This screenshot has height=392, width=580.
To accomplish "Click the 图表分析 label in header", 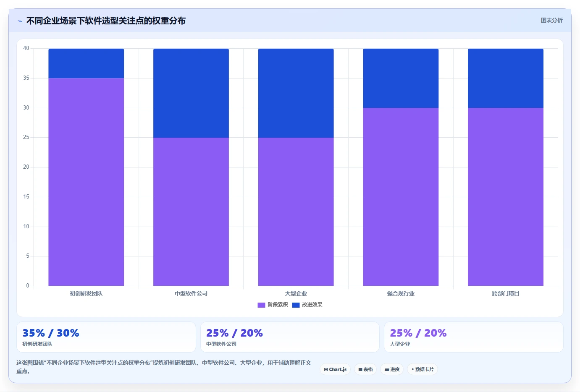I will 551,20.
